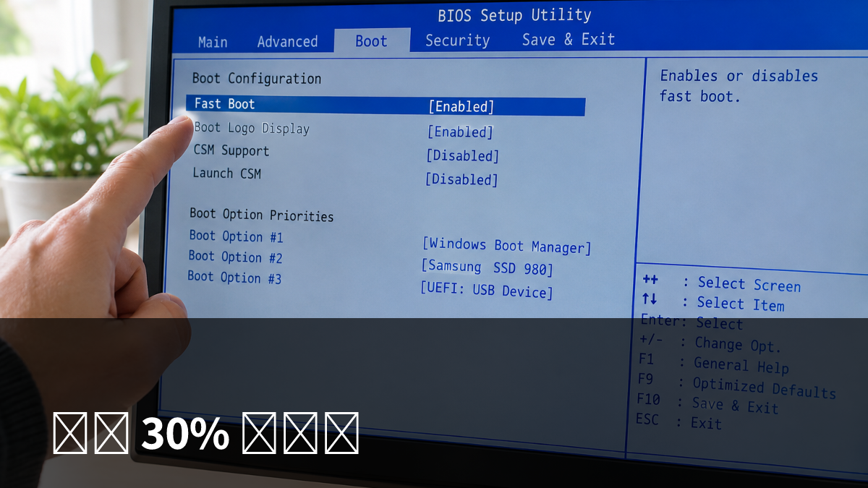Click the 'F1 : General Help' key hint

(x=714, y=364)
